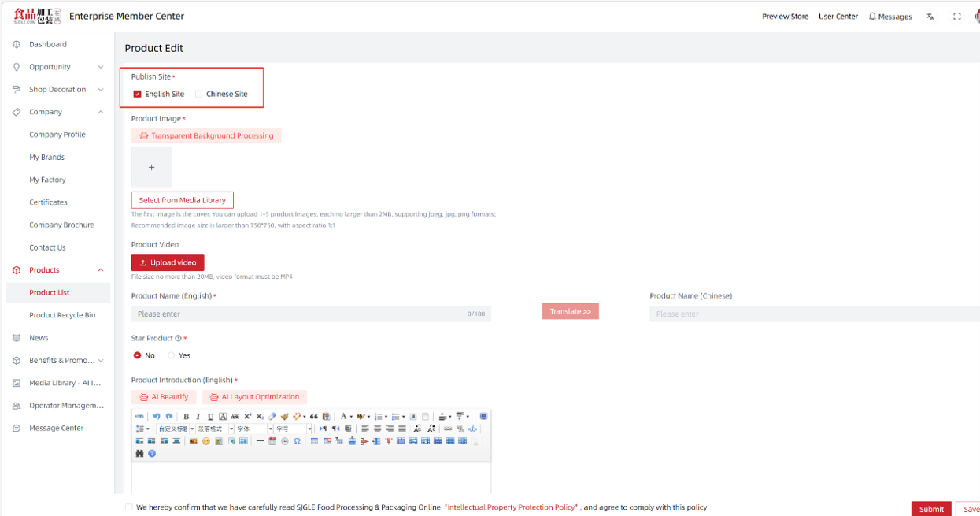
Task: Open Product Recycle Bin in the sidebar
Action: pyautogui.click(x=62, y=315)
